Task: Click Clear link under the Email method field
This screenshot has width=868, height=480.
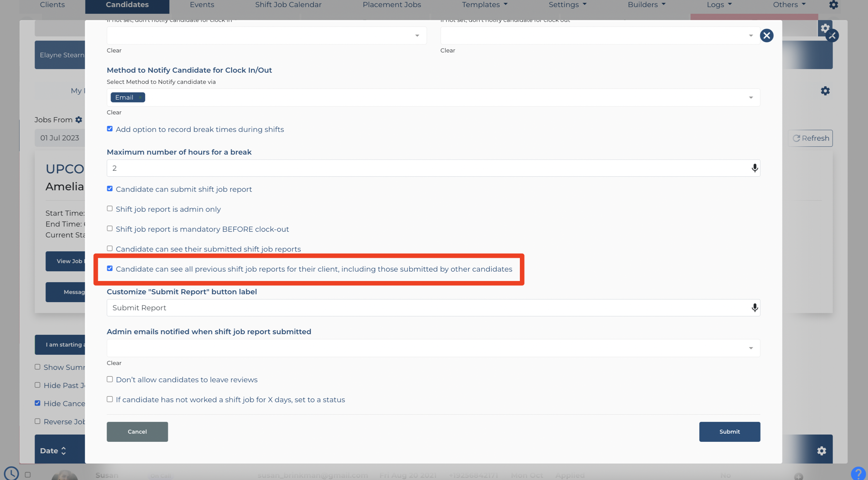Action: coord(114,112)
